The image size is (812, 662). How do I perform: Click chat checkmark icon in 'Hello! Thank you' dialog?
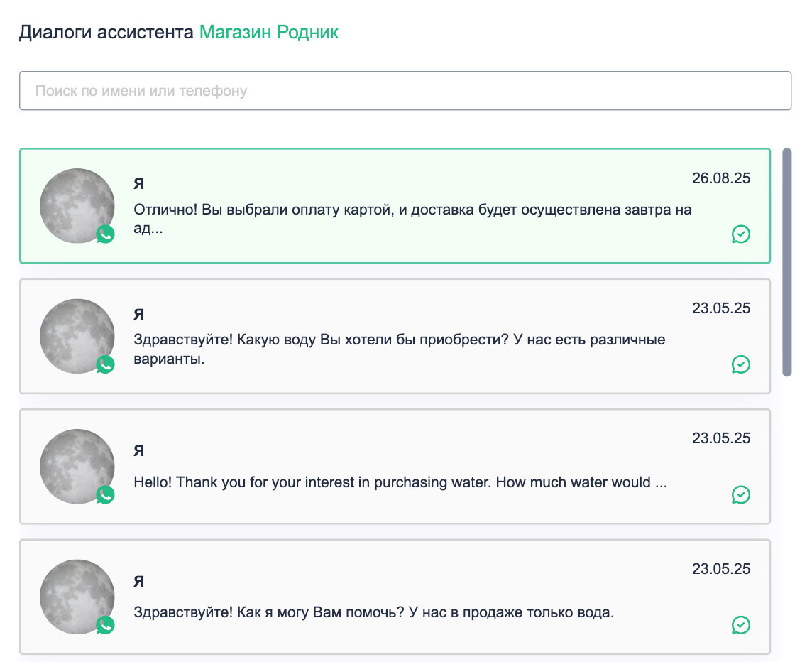click(x=740, y=494)
